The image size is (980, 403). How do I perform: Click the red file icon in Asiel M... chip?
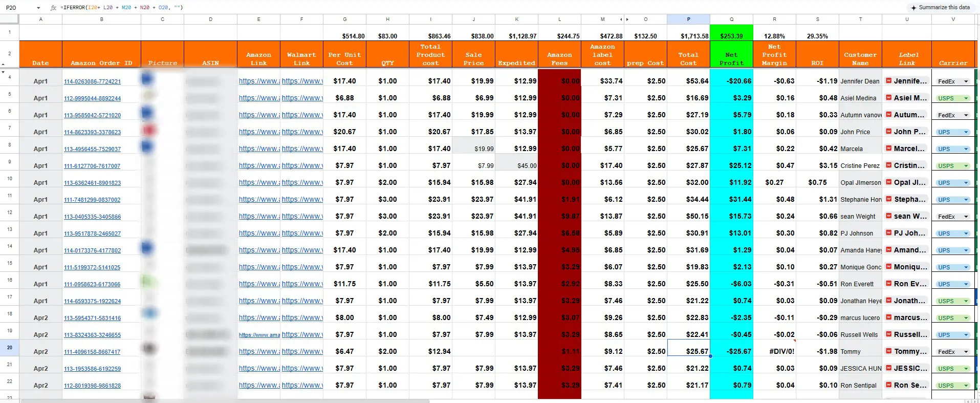coord(889,98)
